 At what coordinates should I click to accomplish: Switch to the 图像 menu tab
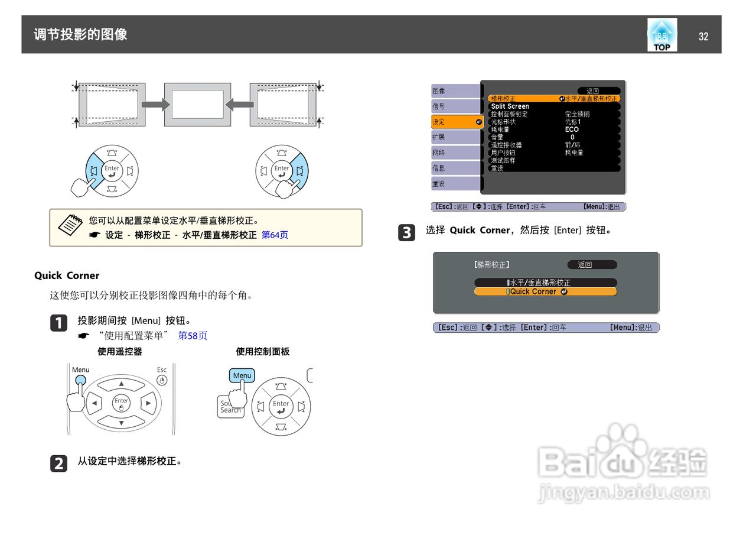click(x=454, y=90)
